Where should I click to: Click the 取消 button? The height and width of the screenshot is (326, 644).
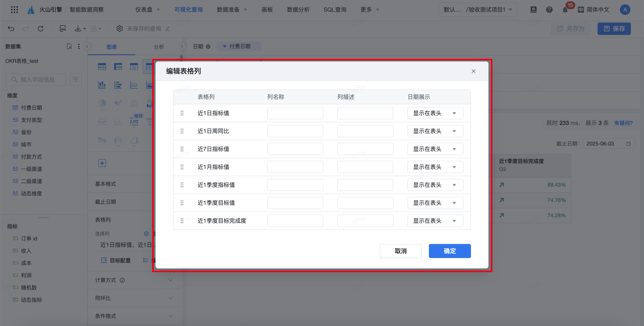(401, 251)
